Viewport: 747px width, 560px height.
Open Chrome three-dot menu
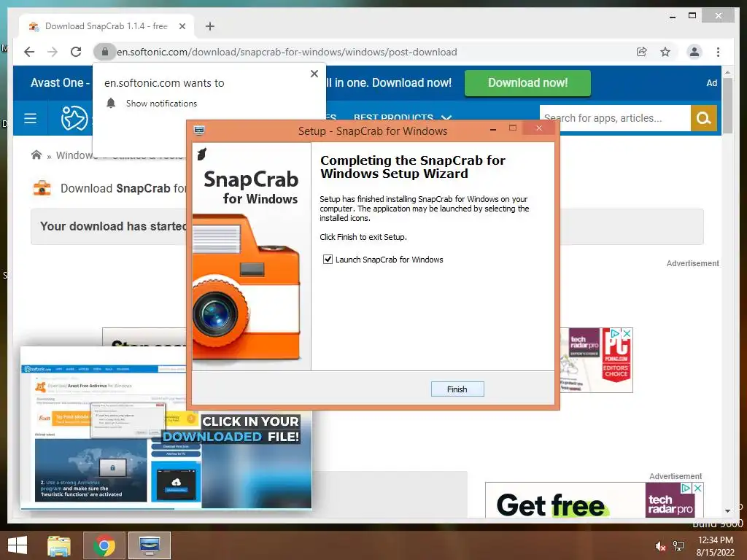point(718,52)
